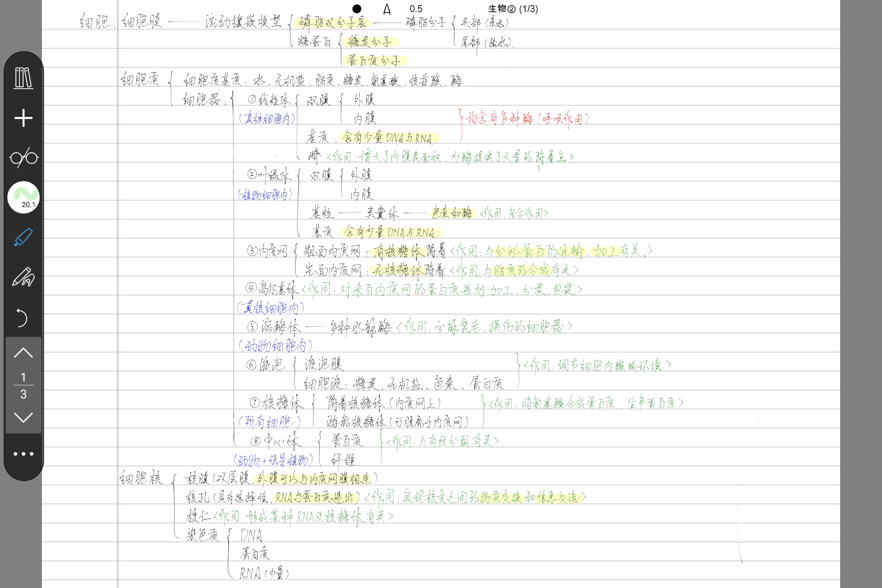Tap the note title 生物② (1/3)

pyautogui.click(x=513, y=8)
